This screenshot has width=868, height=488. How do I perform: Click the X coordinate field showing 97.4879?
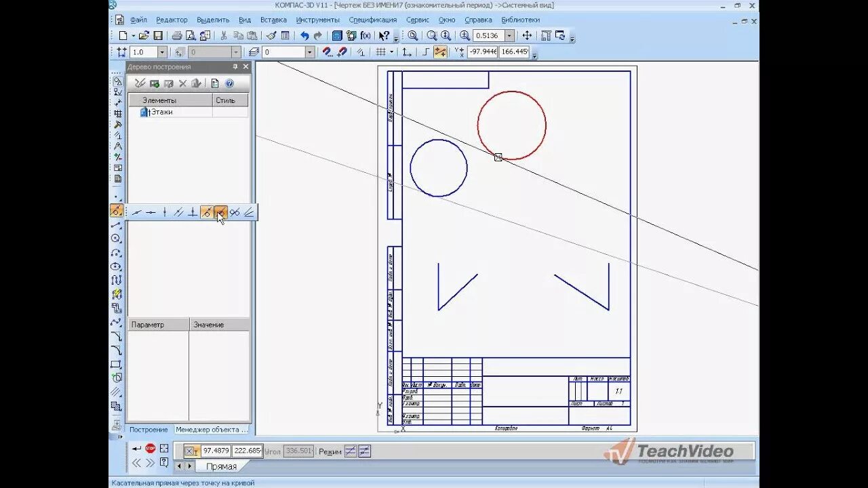(x=216, y=451)
